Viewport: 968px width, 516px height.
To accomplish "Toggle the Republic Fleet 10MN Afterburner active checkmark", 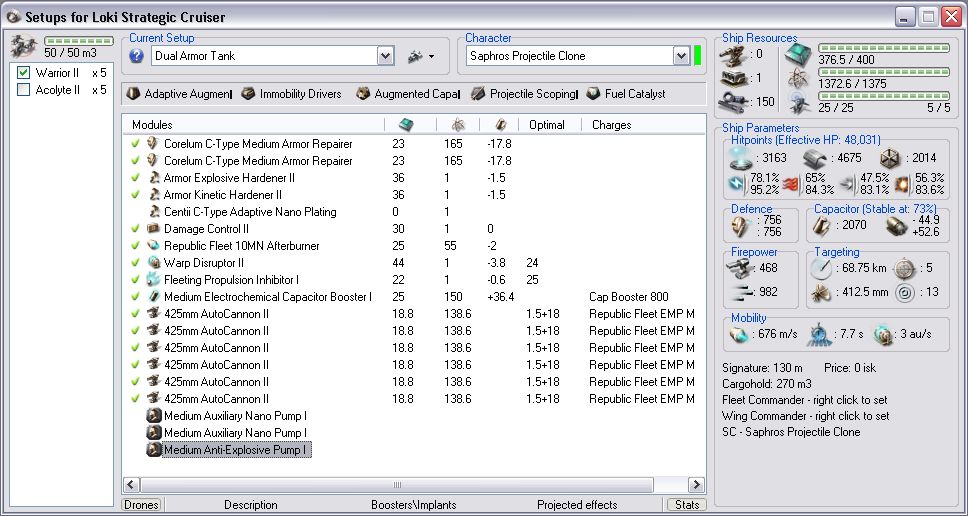I will coord(135,246).
